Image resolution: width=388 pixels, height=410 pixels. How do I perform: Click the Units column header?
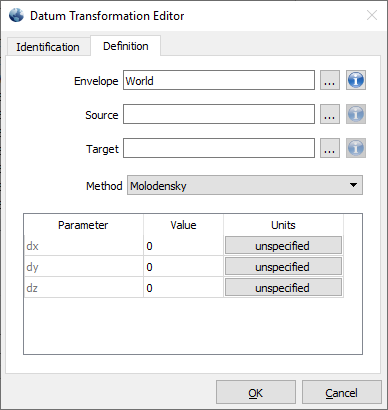tap(283, 225)
